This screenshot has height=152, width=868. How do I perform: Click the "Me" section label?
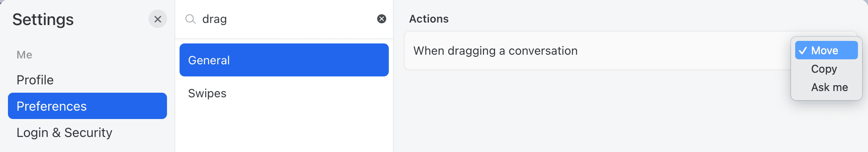[24, 55]
